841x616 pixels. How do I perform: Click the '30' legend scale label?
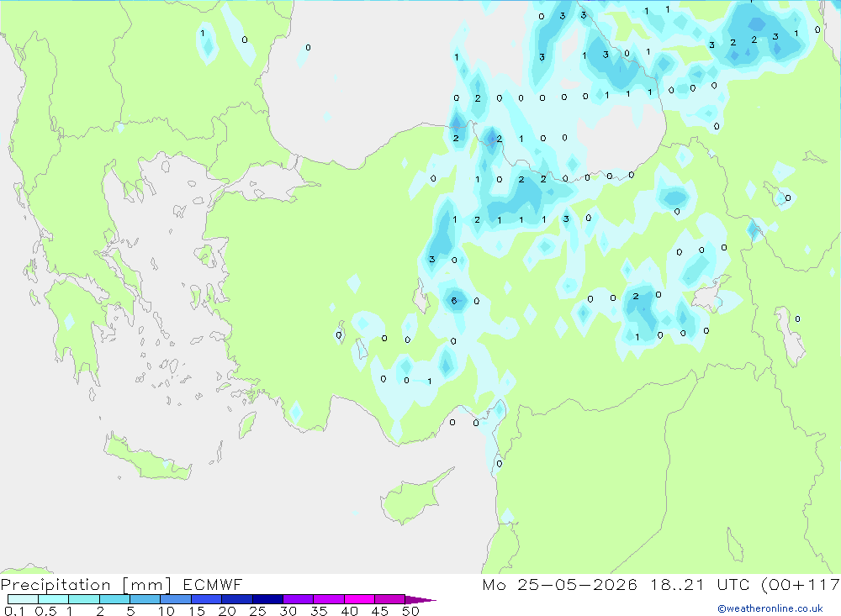point(288,611)
